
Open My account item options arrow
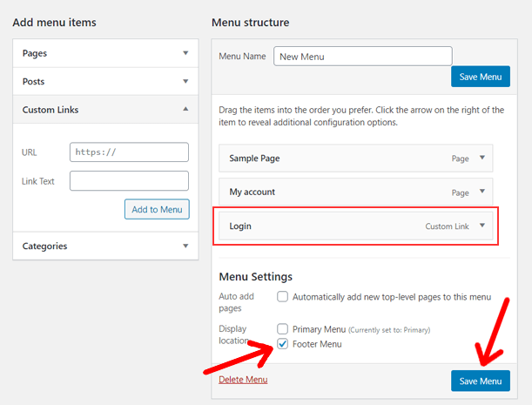tap(482, 192)
